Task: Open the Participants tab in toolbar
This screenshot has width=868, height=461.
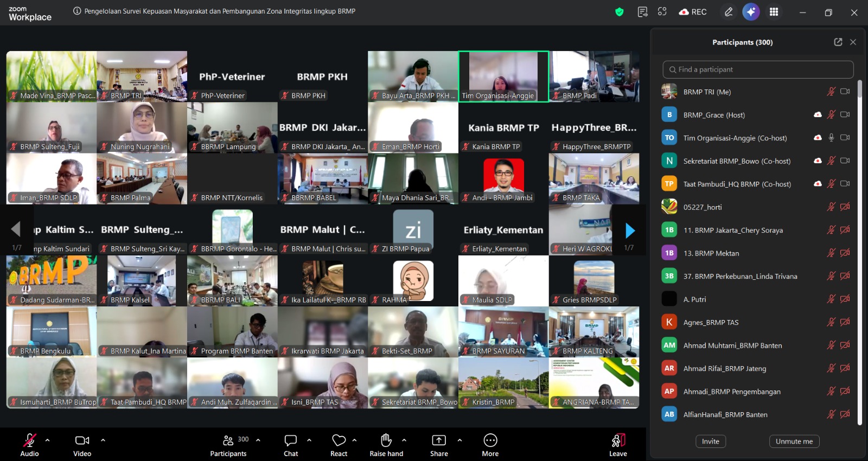Action: 228,445
